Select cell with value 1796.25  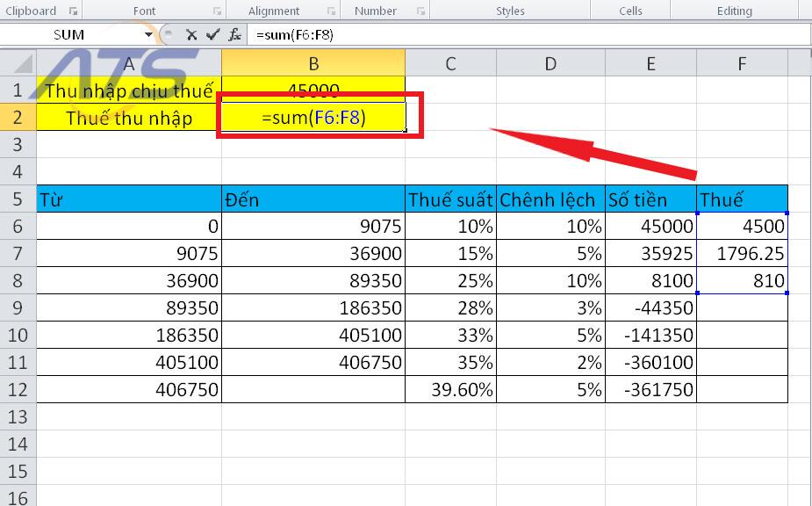742,254
